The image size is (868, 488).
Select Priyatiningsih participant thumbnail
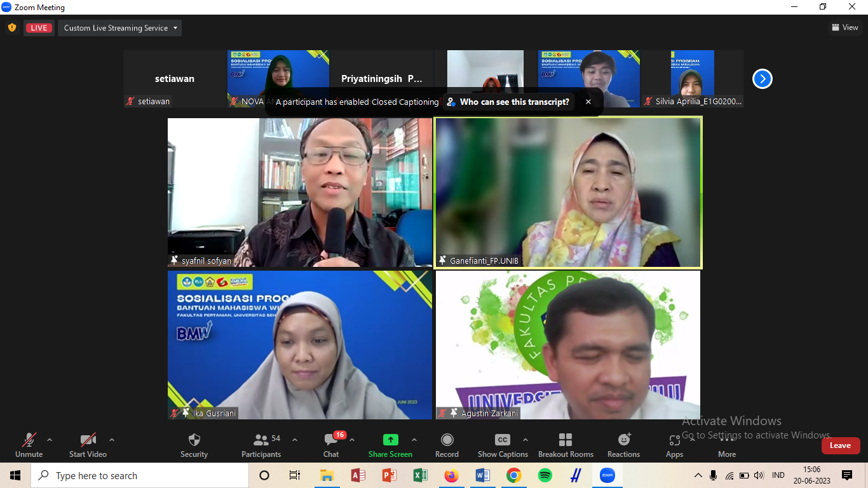tap(382, 79)
